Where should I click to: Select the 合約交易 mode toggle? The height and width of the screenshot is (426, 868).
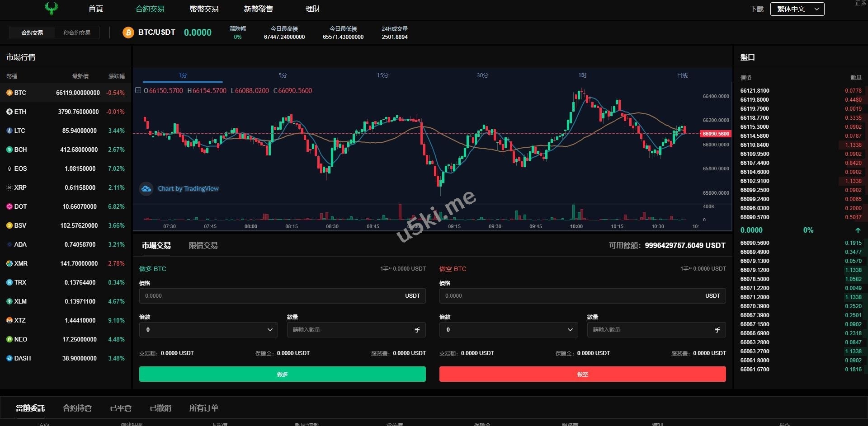pyautogui.click(x=32, y=33)
